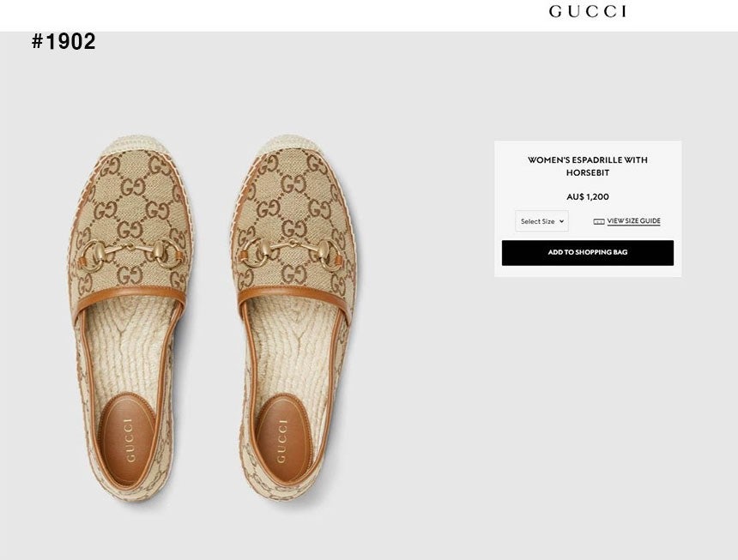Screen dimensions: 738x560
Task: Open the Select Size dropdown
Action: pyautogui.click(x=541, y=221)
